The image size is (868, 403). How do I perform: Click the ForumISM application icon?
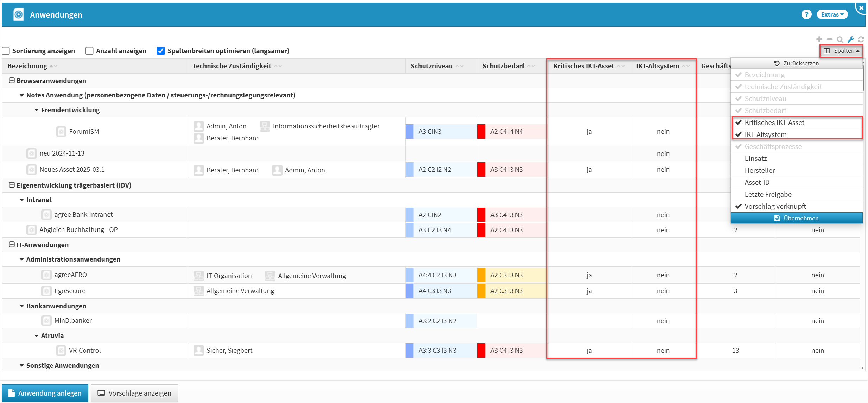pos(61,132)
